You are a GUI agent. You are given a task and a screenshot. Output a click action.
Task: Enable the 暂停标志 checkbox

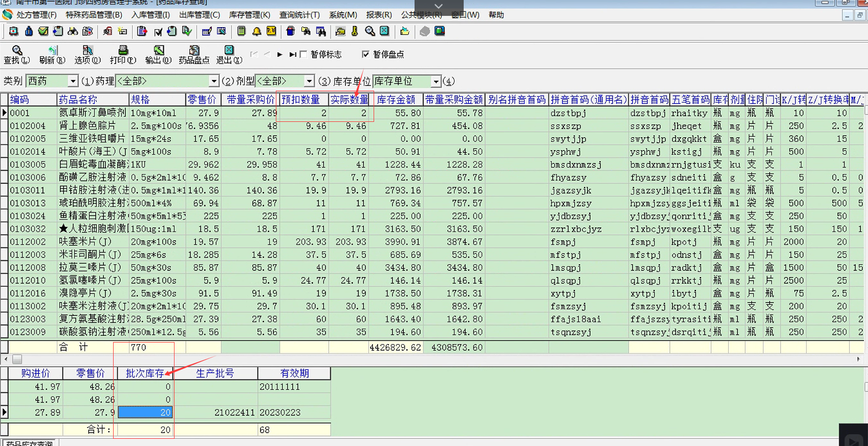[x=303, y=54]
